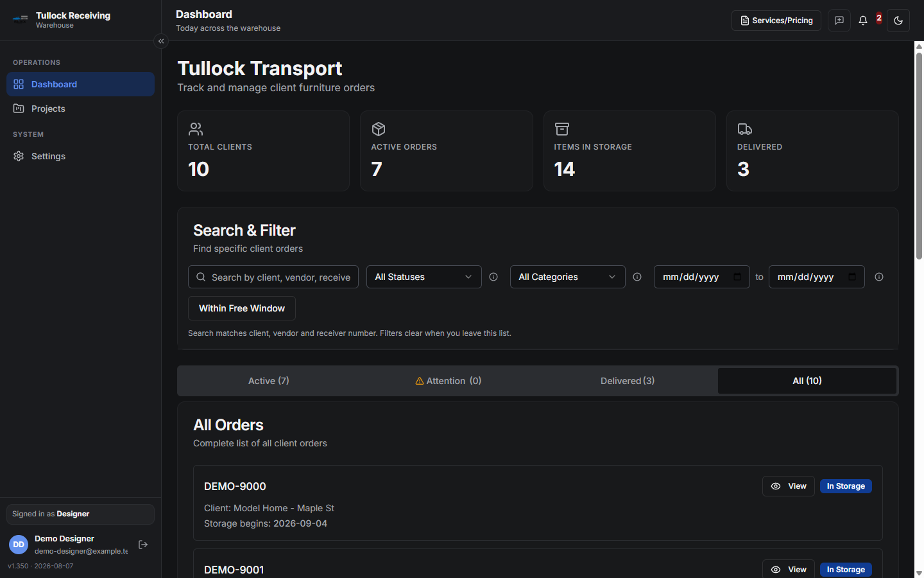Toggle dark mode with the moon icon
This screenshot has height=578, width=924.
click(898, 21)
